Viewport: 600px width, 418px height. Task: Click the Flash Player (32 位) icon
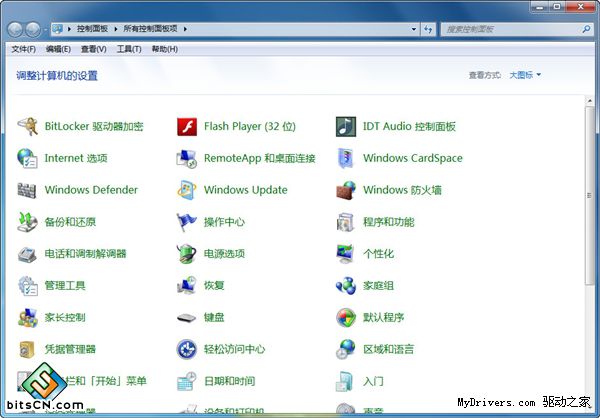(x=187, y=126)
